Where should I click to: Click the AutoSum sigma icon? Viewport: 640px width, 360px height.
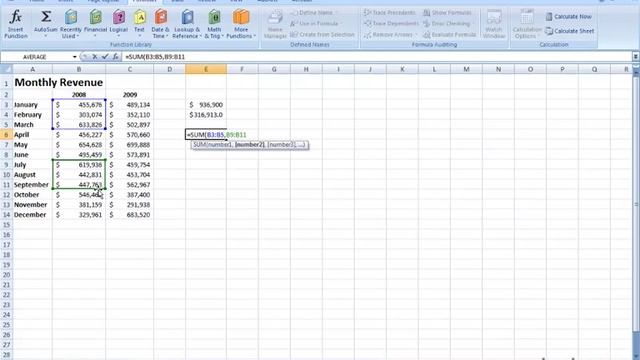coord(46,17)
